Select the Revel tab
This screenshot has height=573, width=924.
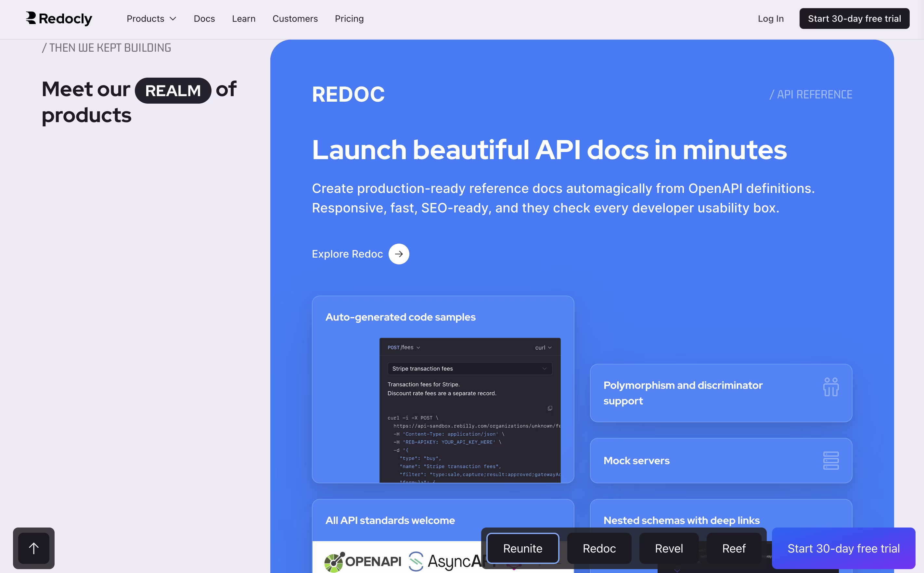point(669,548)
